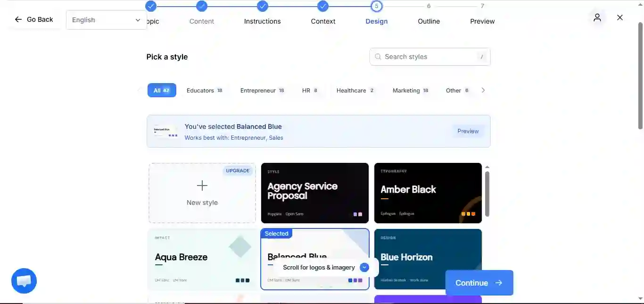The width and height of the screenshot is (644, 304).
Task: Preview the selected Balanced Blue style
Action: click(468, 131)
